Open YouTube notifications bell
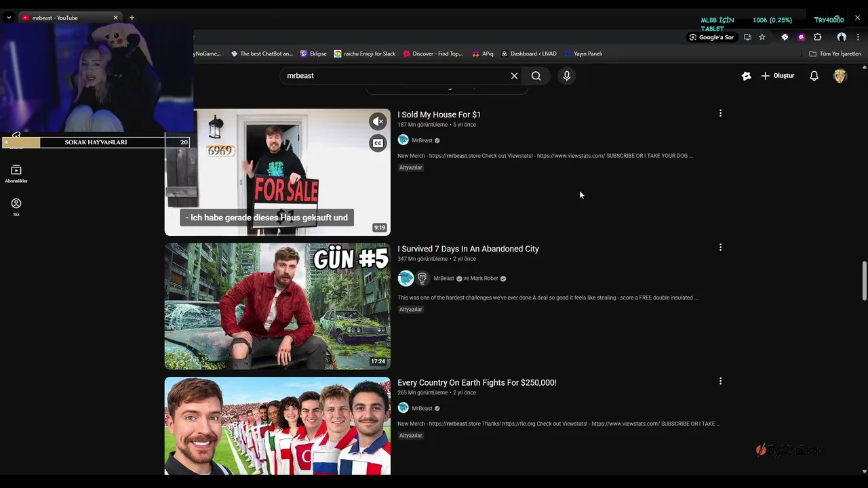The width and height of the screenshot is (868, 488). (814, 76)
